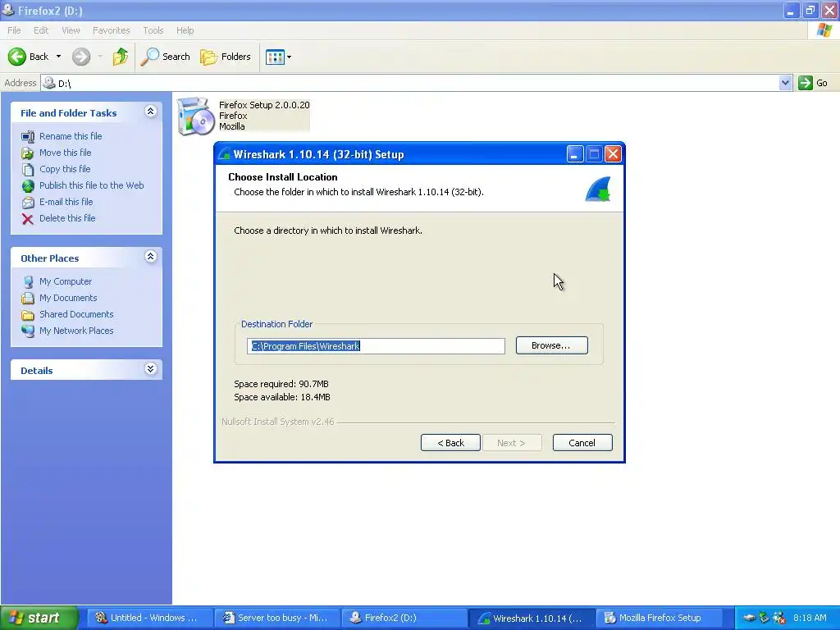Open the Search magnifier tool
Screen dimensions: 840x630
[x=165, y=57]
